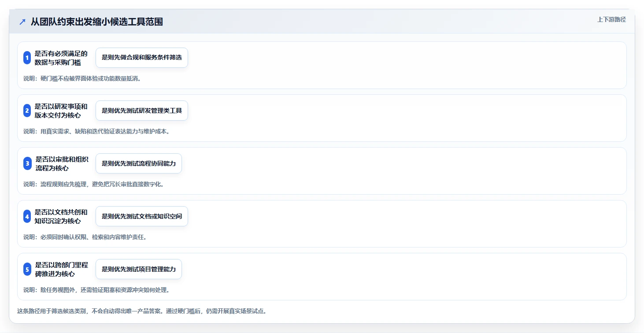Click step badge number 1

pyautogui.click(x=27, y=58)
